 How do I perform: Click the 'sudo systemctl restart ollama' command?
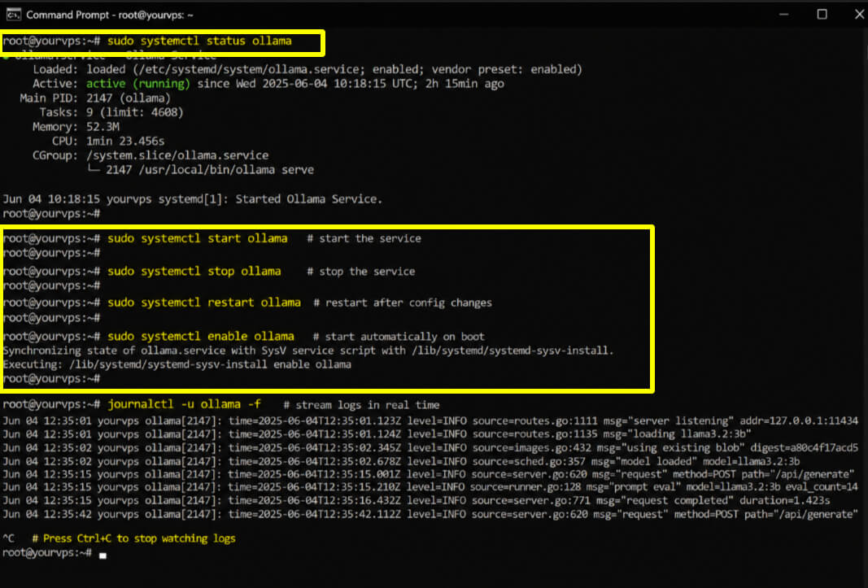203,303
